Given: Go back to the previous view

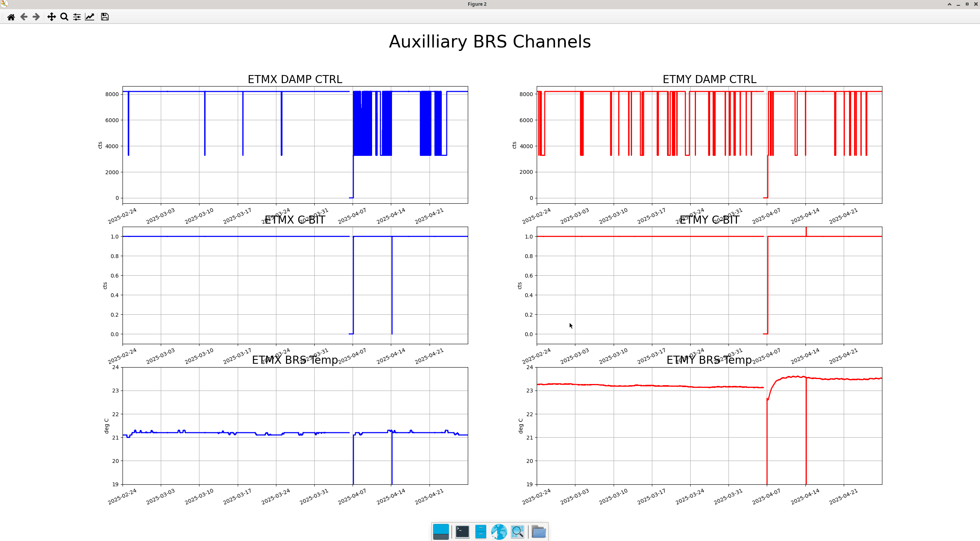Looking at the screenshot, I should [x=24, y=17].
